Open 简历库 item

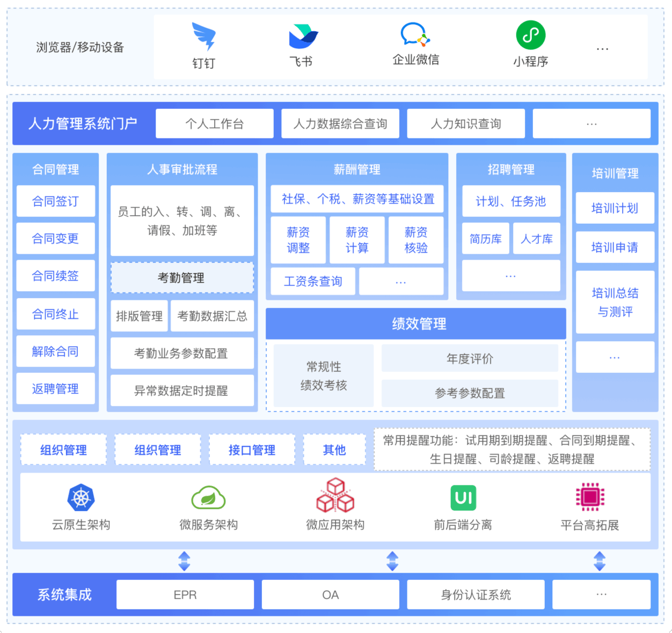(486, 239)
